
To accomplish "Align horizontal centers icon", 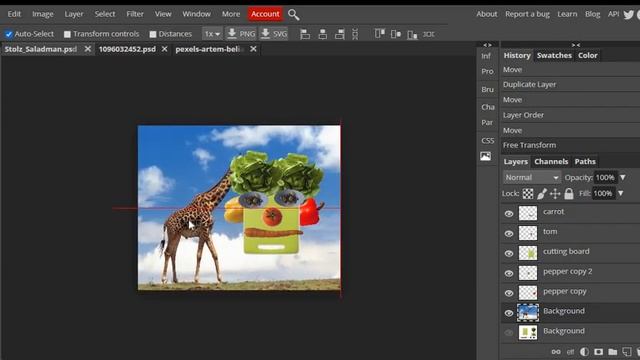I will [x=322, y=34].
